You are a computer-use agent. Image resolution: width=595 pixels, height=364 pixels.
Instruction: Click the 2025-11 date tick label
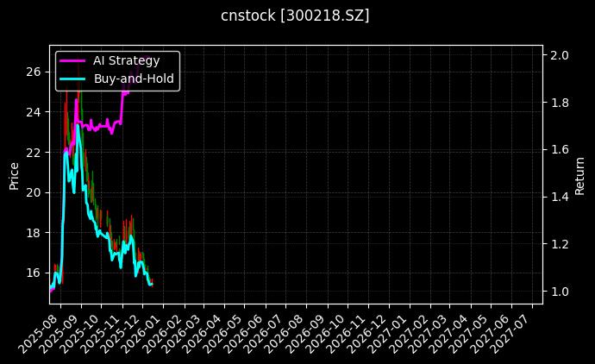102,333
